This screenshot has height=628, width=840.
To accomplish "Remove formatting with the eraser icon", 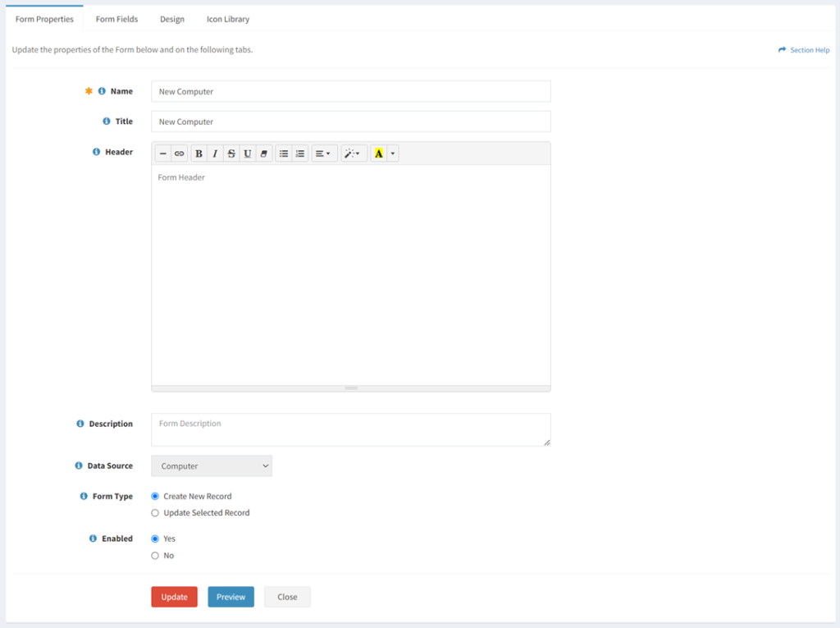I will [x=263, y=153].
